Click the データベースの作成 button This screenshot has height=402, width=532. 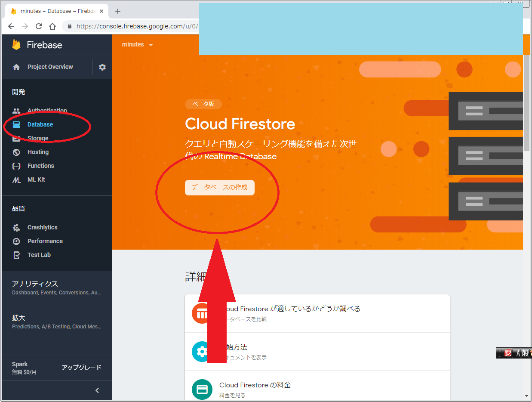220,188
